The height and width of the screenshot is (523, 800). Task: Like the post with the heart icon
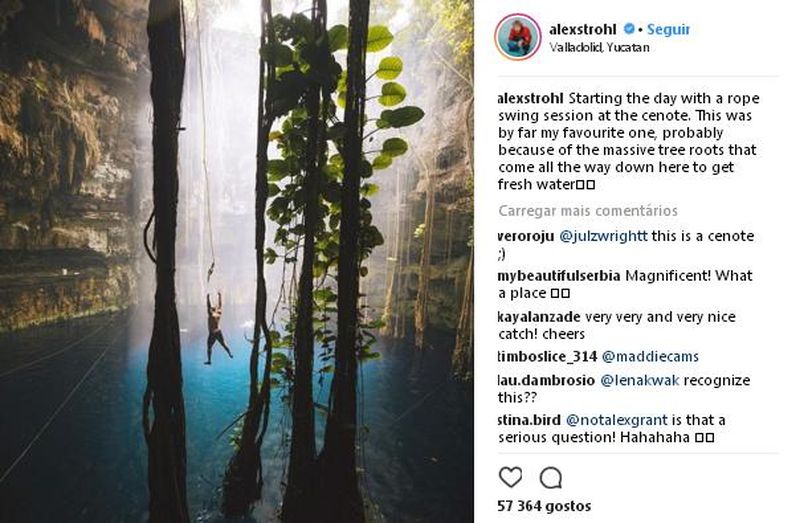pos(510,477)
